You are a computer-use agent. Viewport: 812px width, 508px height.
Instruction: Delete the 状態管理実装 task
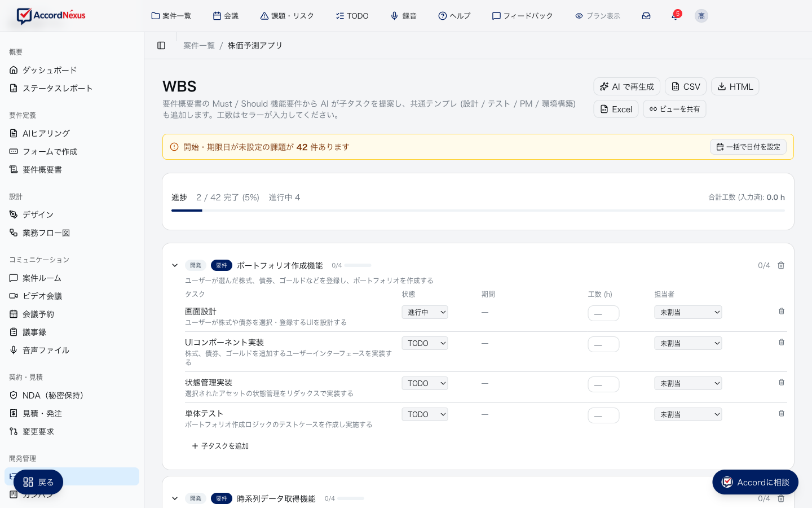pos(782,382)
